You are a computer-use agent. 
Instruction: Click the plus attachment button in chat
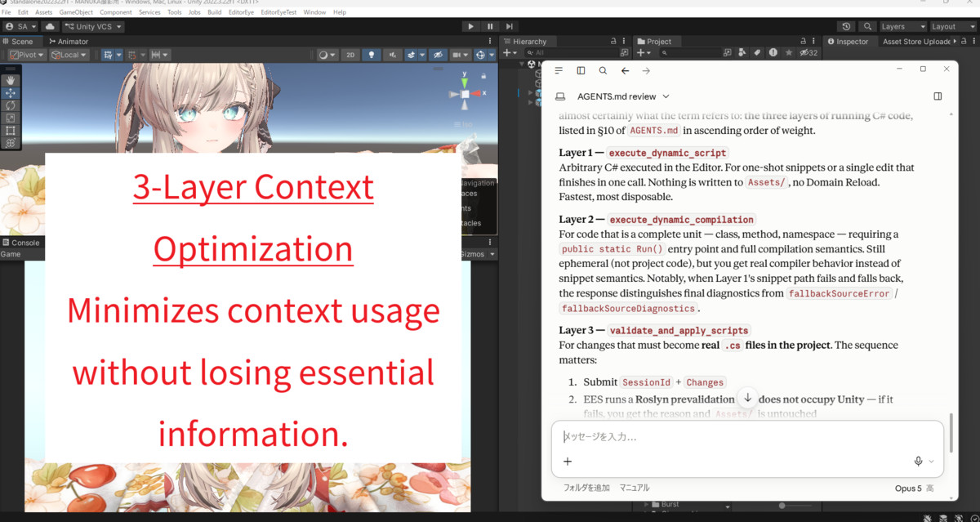pos(568,462)
